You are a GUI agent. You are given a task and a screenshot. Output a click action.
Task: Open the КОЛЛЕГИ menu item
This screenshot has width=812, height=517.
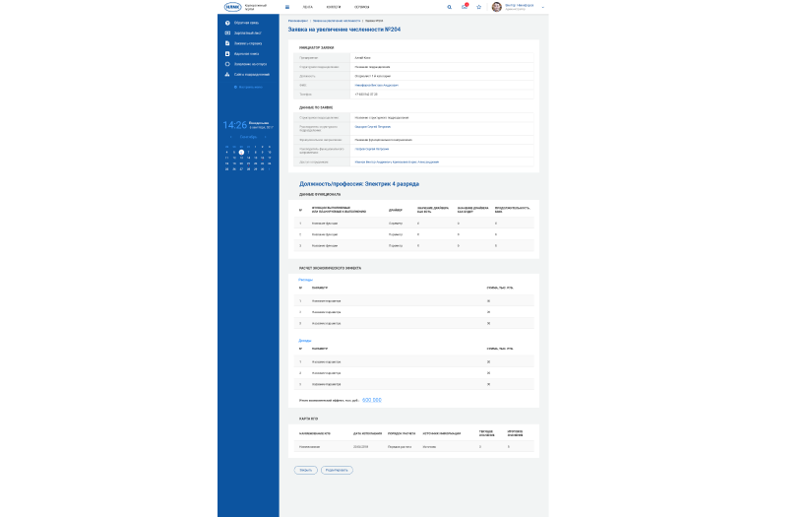(334, 7)
